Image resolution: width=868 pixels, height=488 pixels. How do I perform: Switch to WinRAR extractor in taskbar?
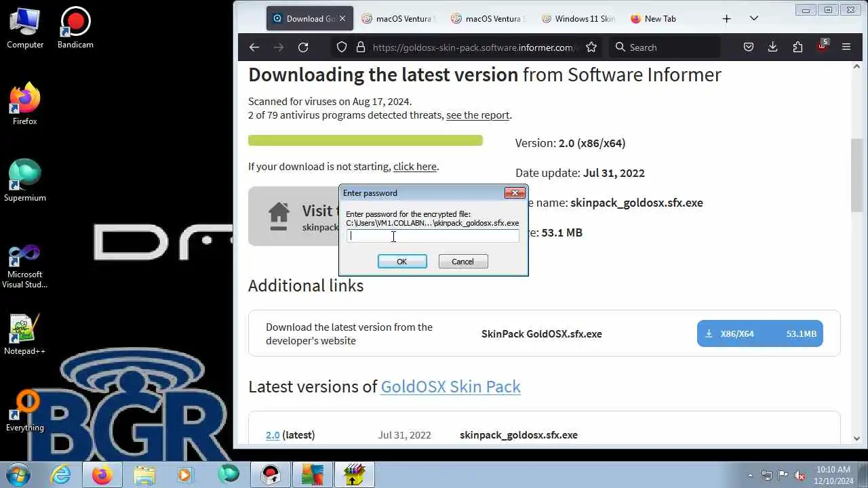click(x=355, y=474)
